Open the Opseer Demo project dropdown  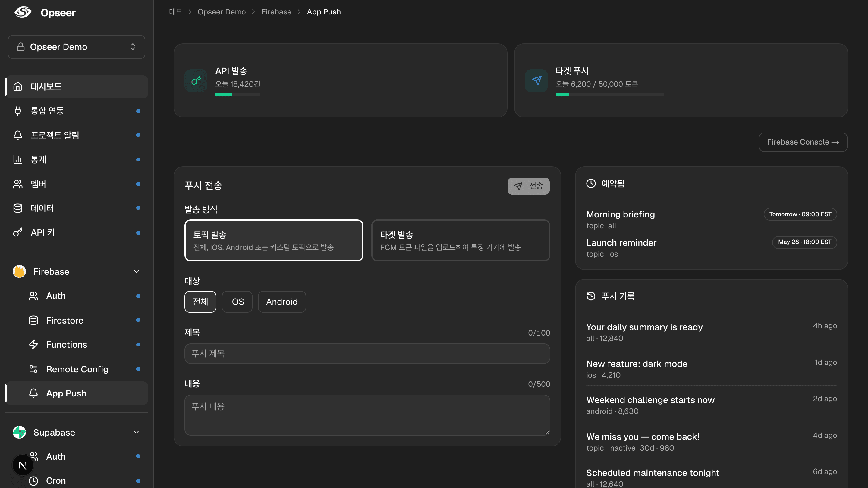coord(77,47)
